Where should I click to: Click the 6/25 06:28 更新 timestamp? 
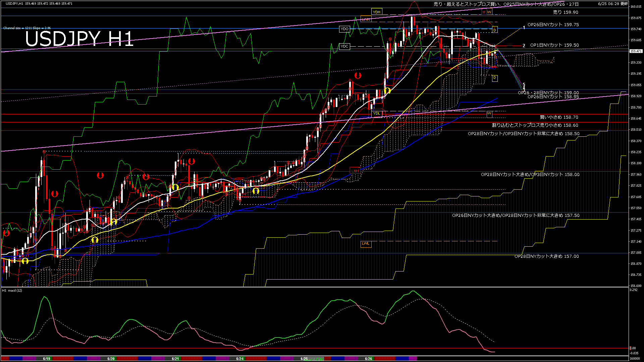(x=613, y=4)
